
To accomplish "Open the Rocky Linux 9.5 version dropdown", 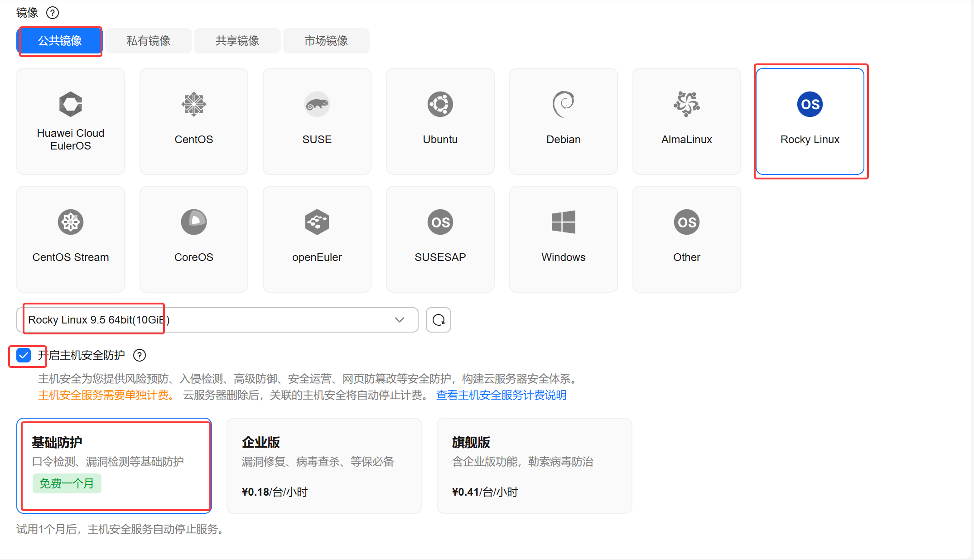I will 217,320.
